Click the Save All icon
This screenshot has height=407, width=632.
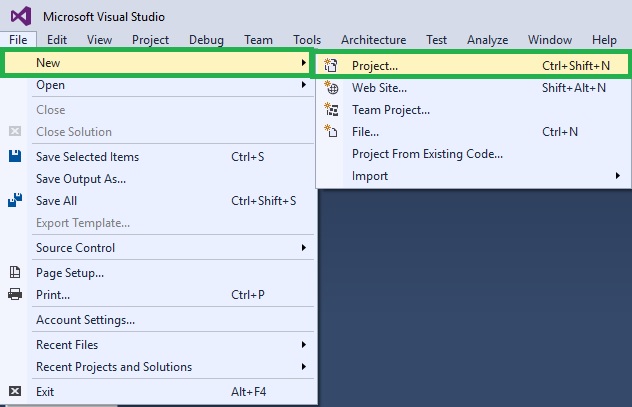pos(15,201)
